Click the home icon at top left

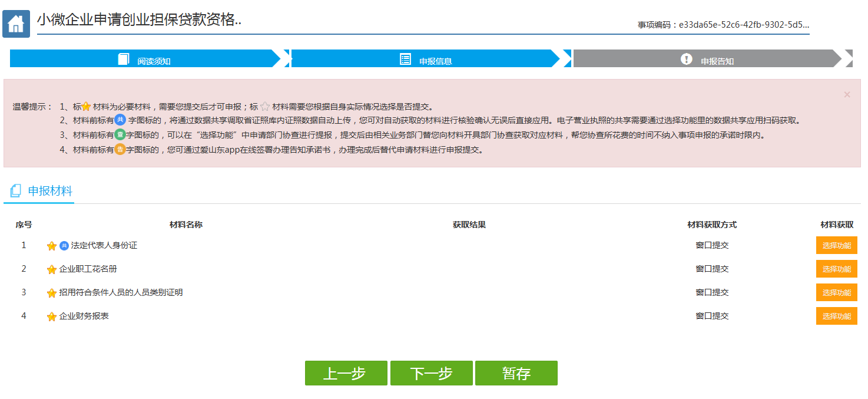pyautogui.click(x=15, y=23)
